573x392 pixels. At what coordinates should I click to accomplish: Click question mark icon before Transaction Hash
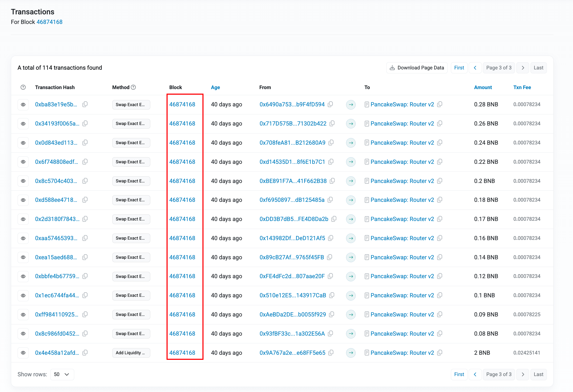pos(23,87)
